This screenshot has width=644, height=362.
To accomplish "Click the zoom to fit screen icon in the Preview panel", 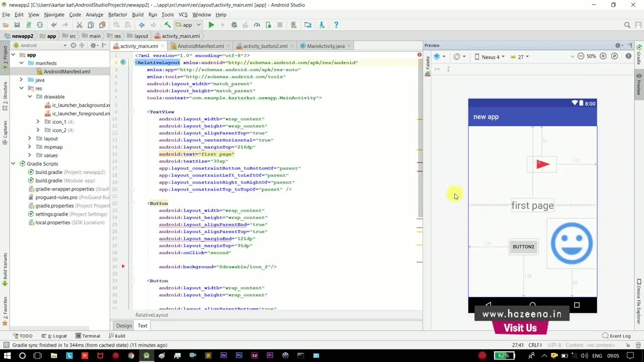I will click(614, 56).
